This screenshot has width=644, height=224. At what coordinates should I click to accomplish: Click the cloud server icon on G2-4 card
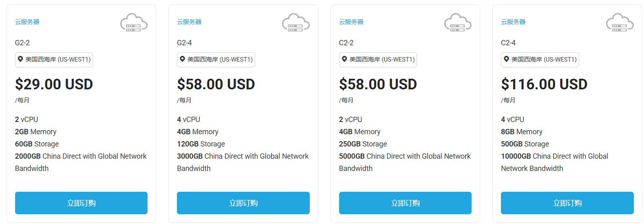tap(296, 22)
